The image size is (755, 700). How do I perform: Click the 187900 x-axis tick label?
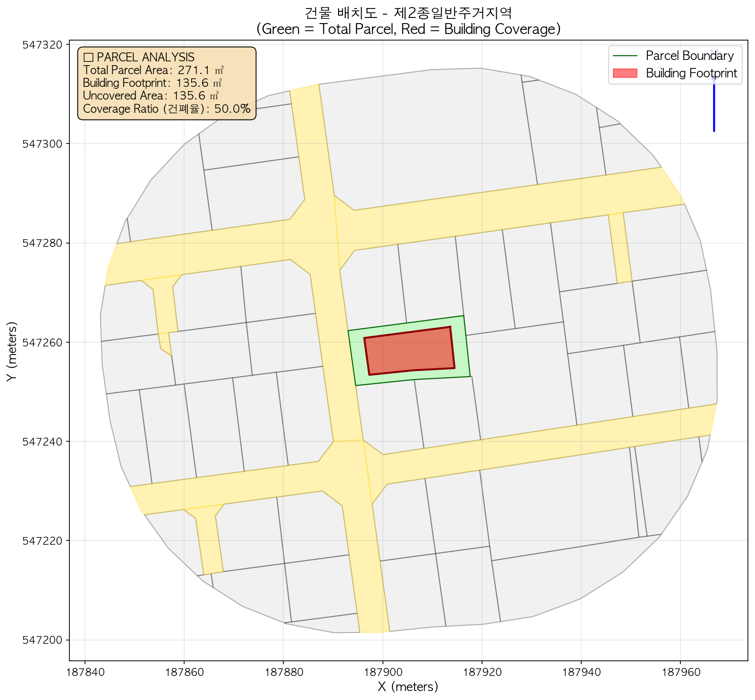click(382, 671)
